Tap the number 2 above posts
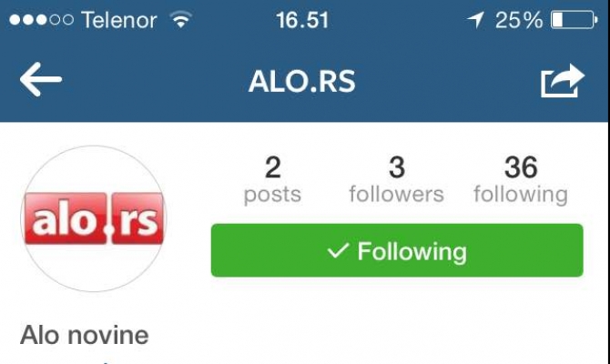 (x=273, y=167)
